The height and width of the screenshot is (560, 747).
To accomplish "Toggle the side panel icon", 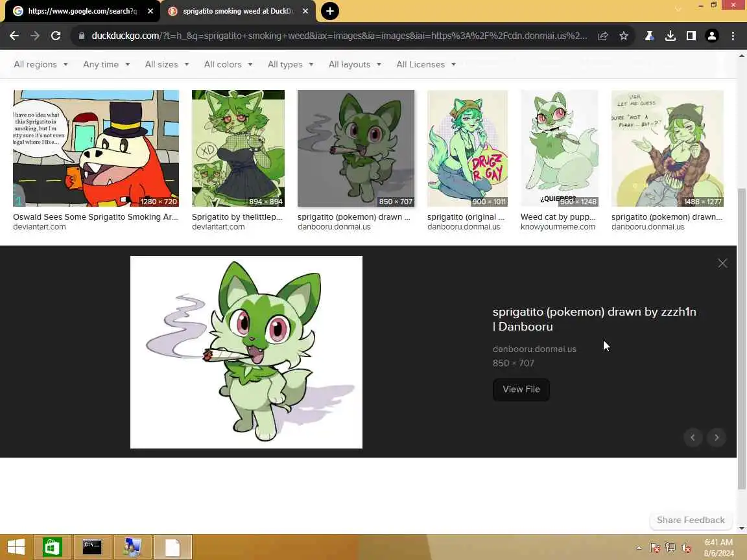I will [691, 36].
